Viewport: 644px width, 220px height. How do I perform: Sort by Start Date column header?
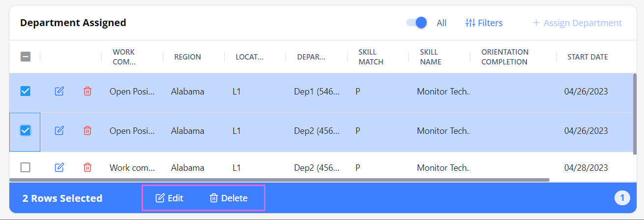coord(587,57)
